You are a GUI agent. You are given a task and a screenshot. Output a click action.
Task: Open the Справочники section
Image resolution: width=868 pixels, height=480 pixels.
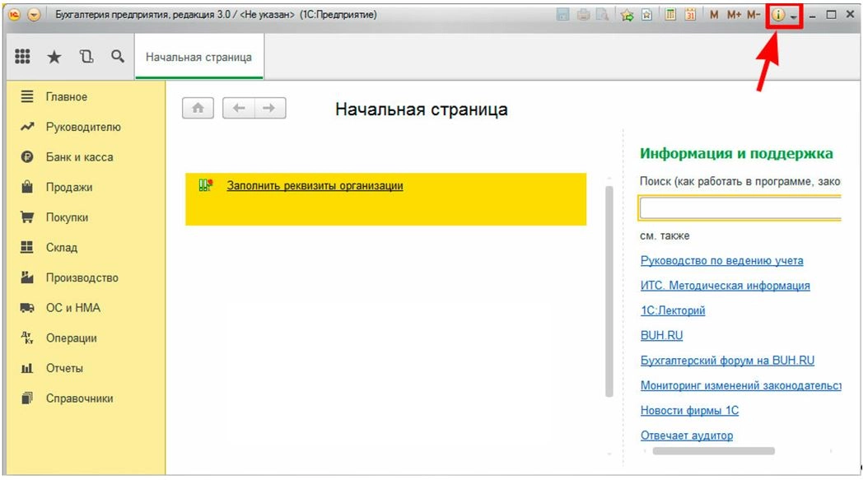point(79,398)
